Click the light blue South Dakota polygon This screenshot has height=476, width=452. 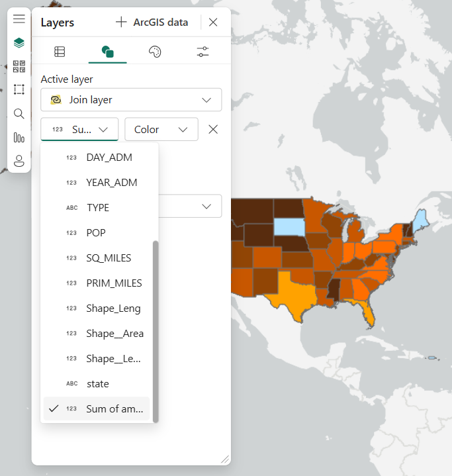click(289, 227)
